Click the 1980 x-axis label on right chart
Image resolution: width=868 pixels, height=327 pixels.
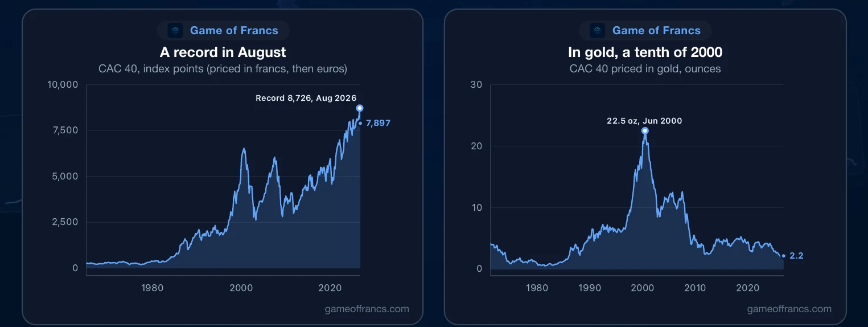click(x=537, y=288)
